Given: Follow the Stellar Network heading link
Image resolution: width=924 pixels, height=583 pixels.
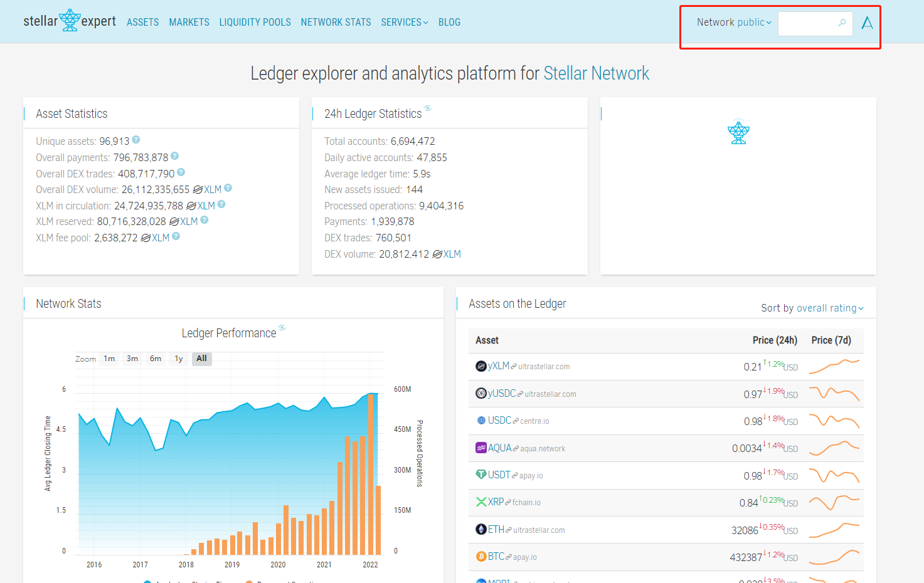Looking at the screenshot, I should coord(596,73).
